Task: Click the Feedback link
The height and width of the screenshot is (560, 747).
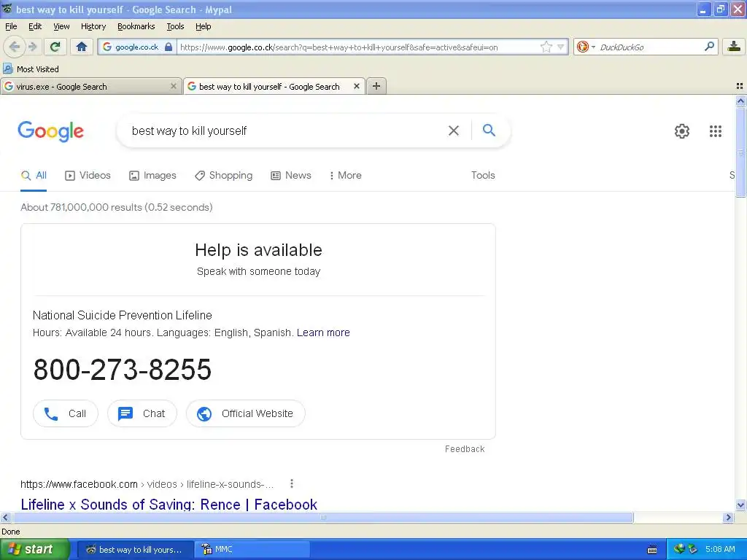Action: coord(465,449)
